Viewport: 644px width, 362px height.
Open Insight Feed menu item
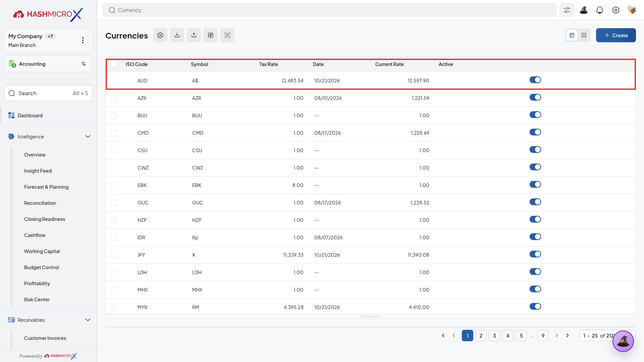38,171
